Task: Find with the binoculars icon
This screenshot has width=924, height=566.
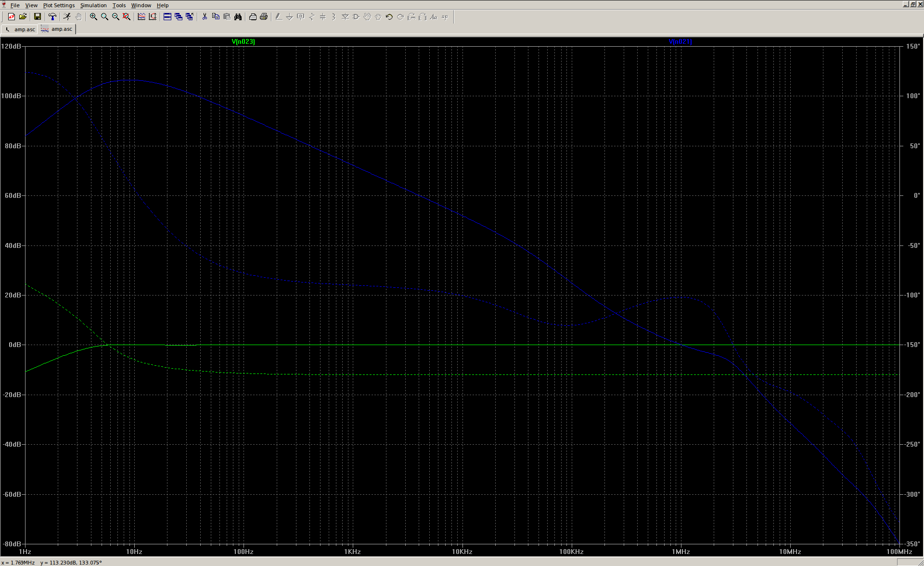Action: click(238, 17)
